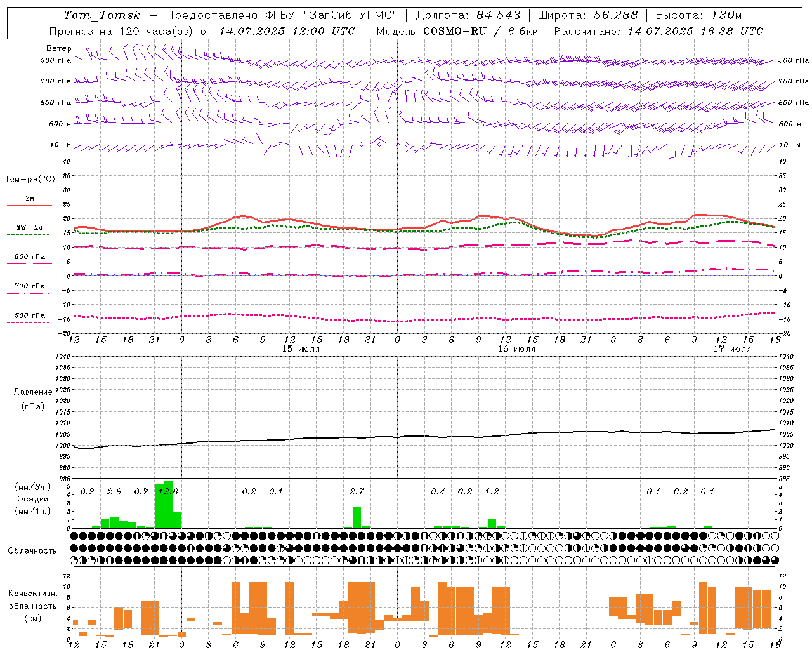The height and width of the screenshot is (650, 812).
Task: Click precipitation value 12.6
Action: pos(168,492)
